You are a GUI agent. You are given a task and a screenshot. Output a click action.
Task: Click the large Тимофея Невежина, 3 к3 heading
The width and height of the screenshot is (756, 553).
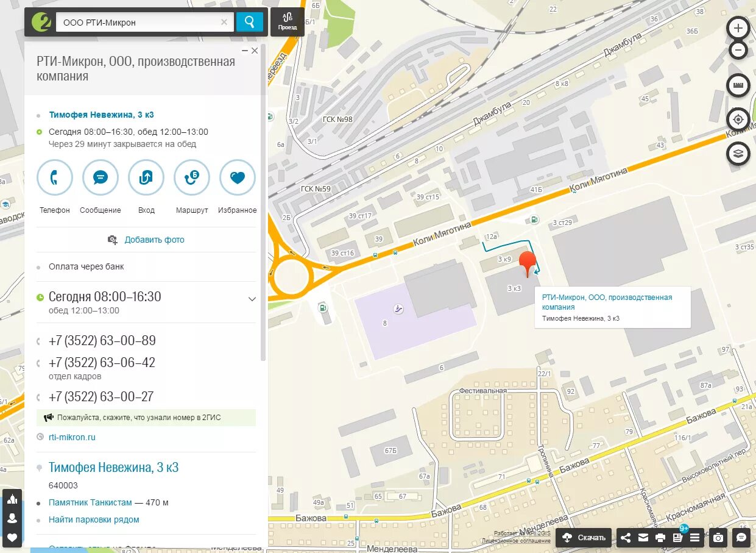point(113,468)
